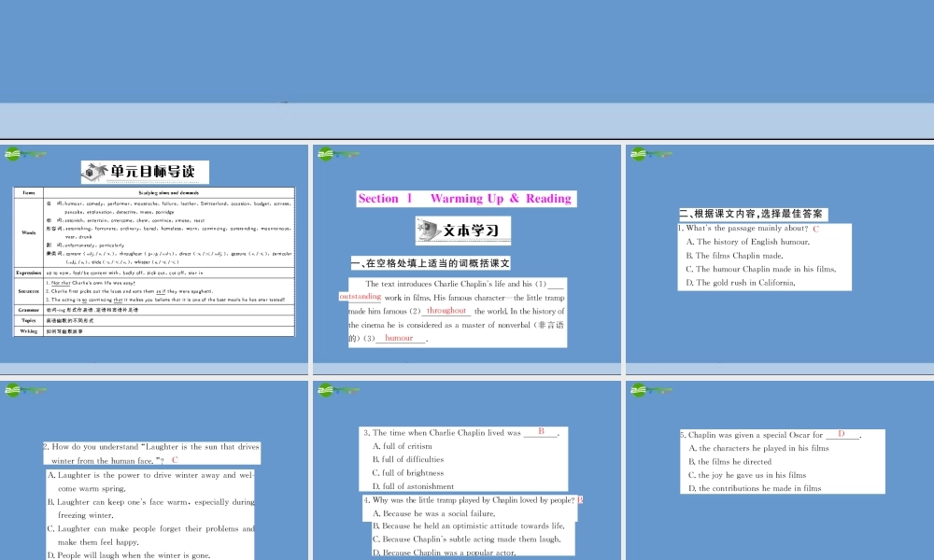This screenshot has width=934, height=560.
Task: Open the slide containing questions 3 and 4
Action: click(x=466, y=470)
